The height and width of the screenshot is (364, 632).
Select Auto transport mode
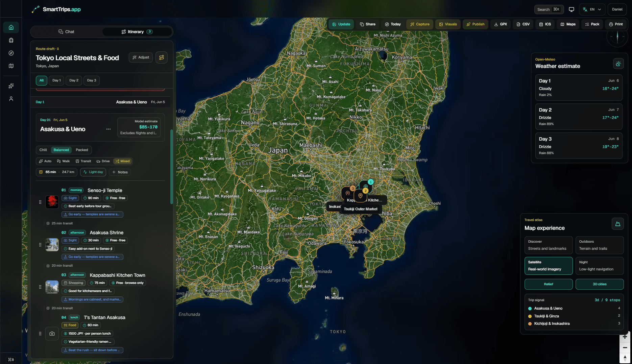[x=45, y=161]
